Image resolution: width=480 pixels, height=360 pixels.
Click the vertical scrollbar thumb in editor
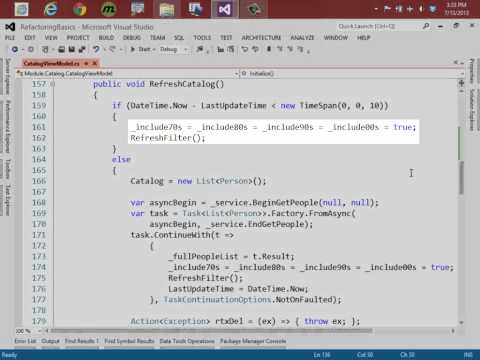pyautogui.click(x=461, y=177)
